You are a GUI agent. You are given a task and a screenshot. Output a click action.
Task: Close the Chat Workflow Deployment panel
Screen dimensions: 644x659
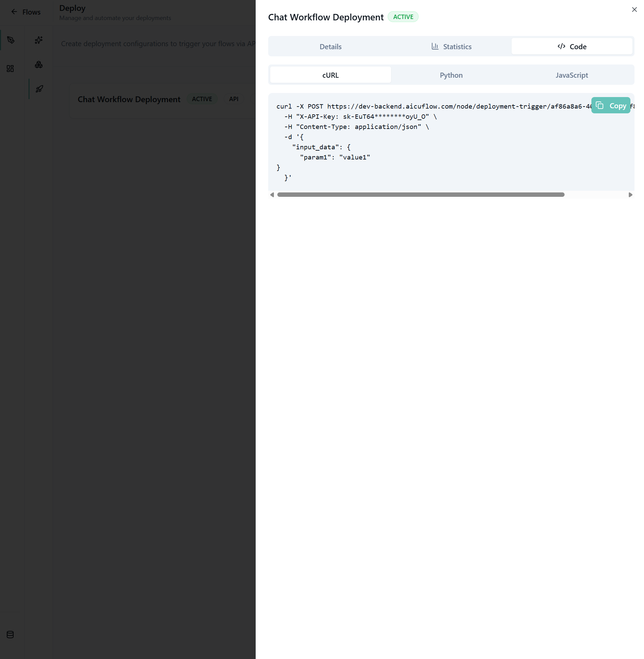pyautogui.click(x=634, y=10)
